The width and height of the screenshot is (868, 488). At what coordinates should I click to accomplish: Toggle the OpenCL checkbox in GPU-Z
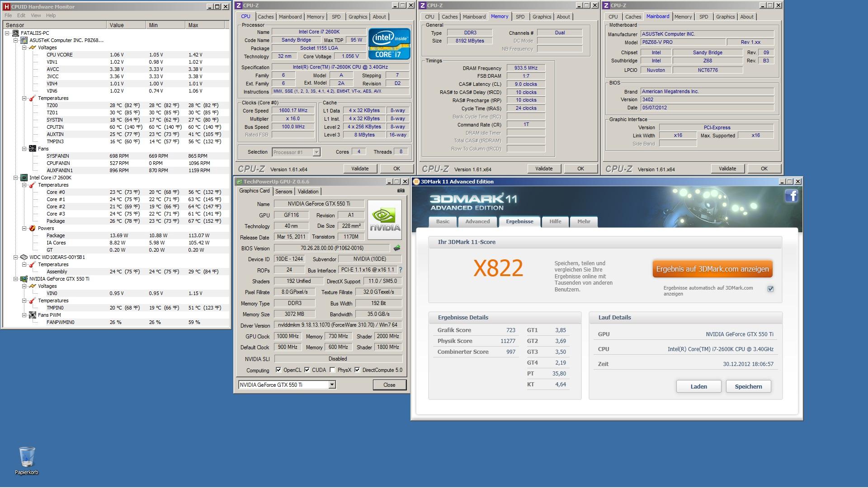point(278,370)
